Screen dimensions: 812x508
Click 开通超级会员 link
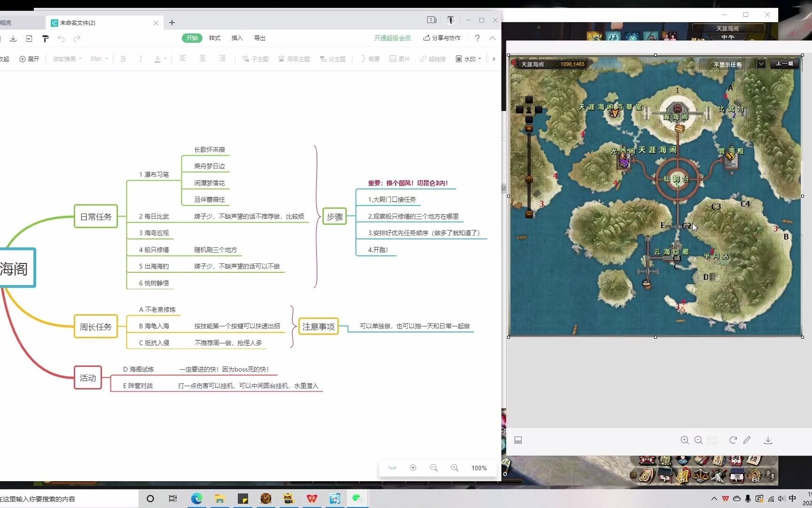click(392, 38)
